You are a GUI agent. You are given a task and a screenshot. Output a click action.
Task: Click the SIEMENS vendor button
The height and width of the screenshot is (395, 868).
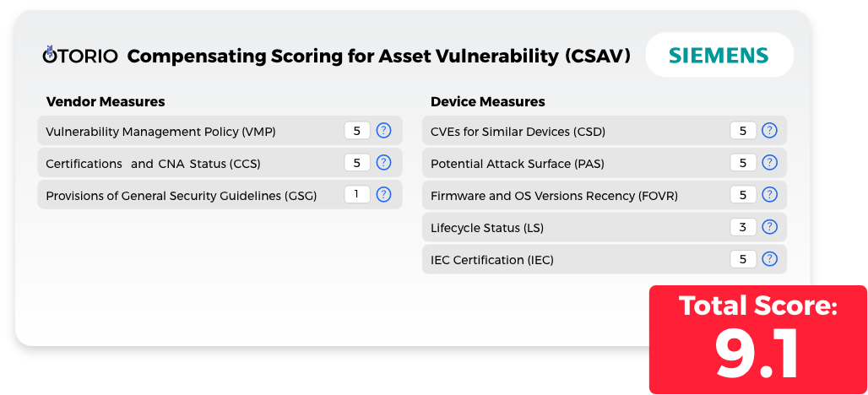(x=719, y=55)
